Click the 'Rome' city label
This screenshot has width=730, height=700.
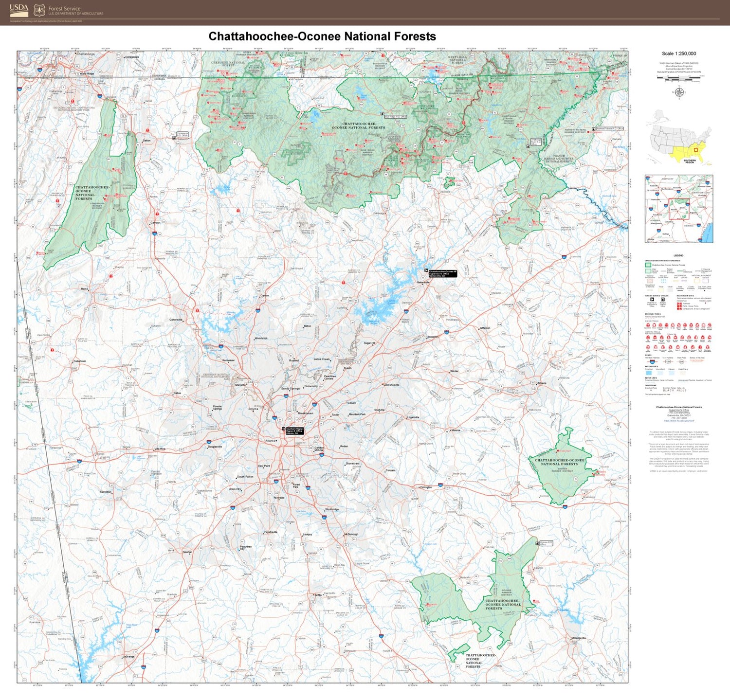pyautogui.click(x=84, y=289)
